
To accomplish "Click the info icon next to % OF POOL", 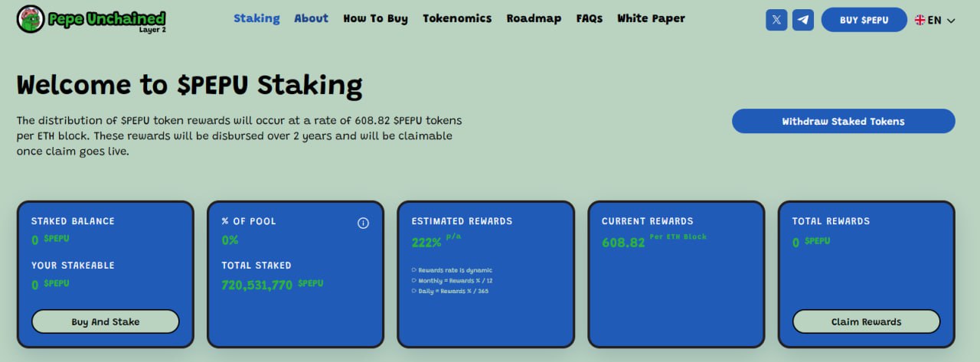I will [x=363, y=223].
